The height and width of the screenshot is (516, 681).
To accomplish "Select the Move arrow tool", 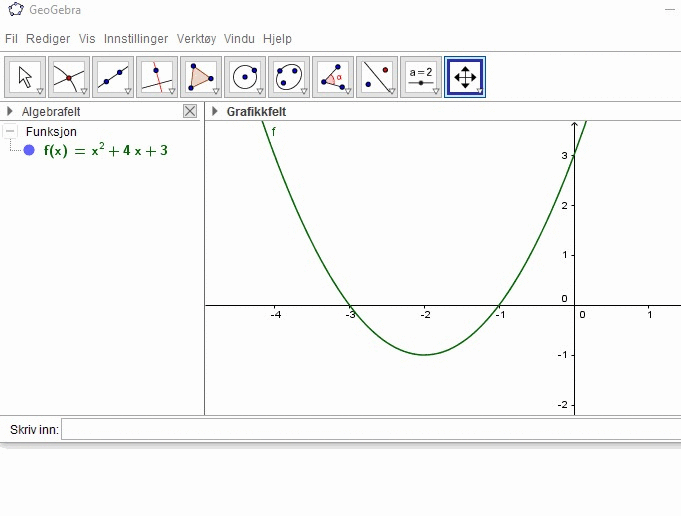I will (x=25, y=77).
